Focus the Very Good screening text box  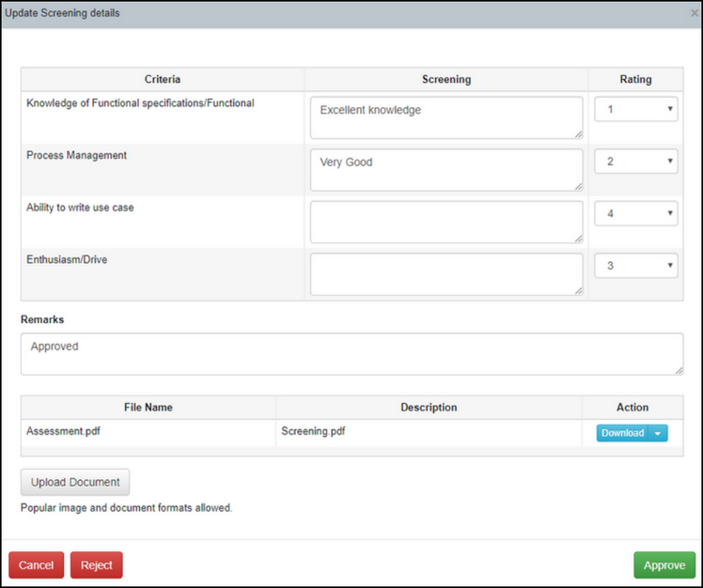(446, 170)
